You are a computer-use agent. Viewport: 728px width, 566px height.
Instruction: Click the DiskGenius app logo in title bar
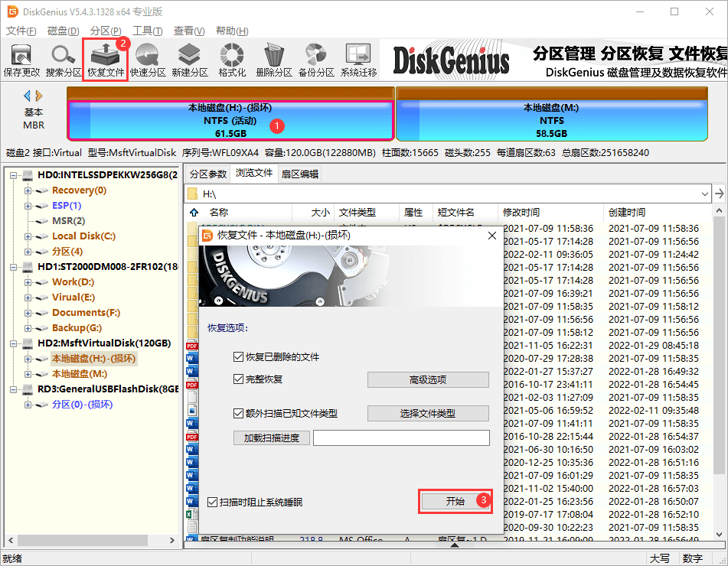click(12, 11)
